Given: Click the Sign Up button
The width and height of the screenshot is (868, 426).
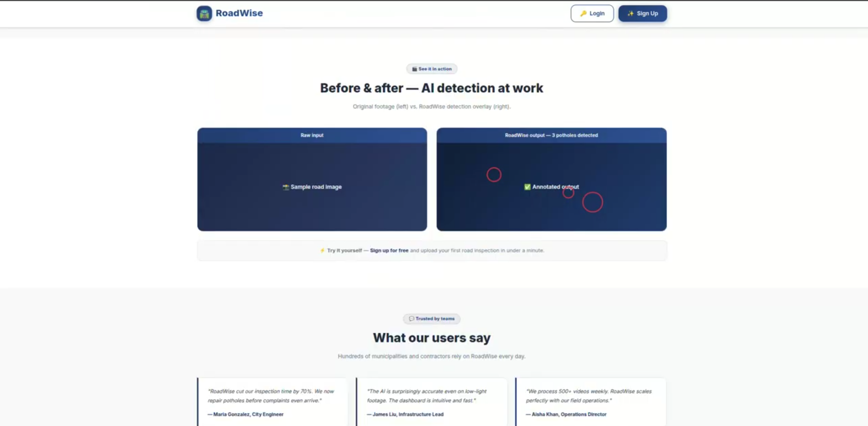Looking at the screenshot, I should pos(642,14).
